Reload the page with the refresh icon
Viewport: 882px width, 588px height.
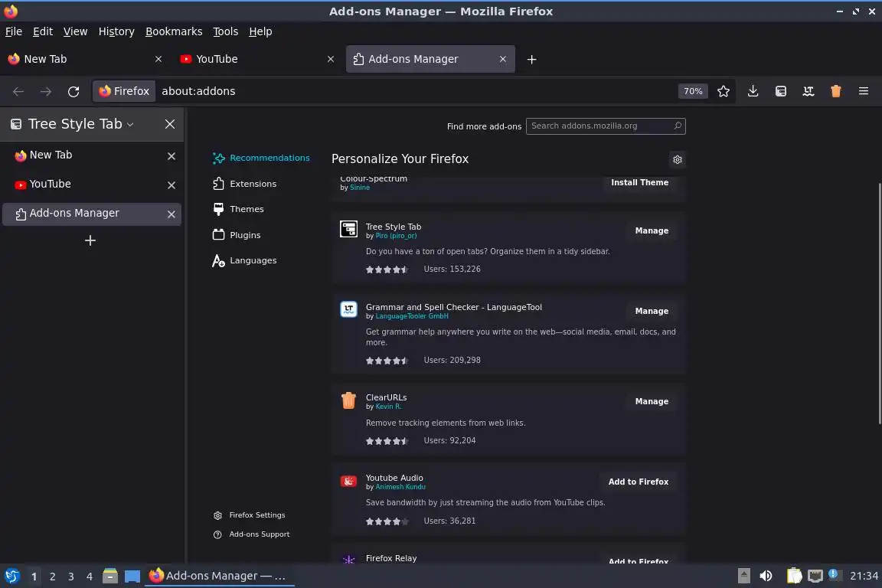coord(73,91)
